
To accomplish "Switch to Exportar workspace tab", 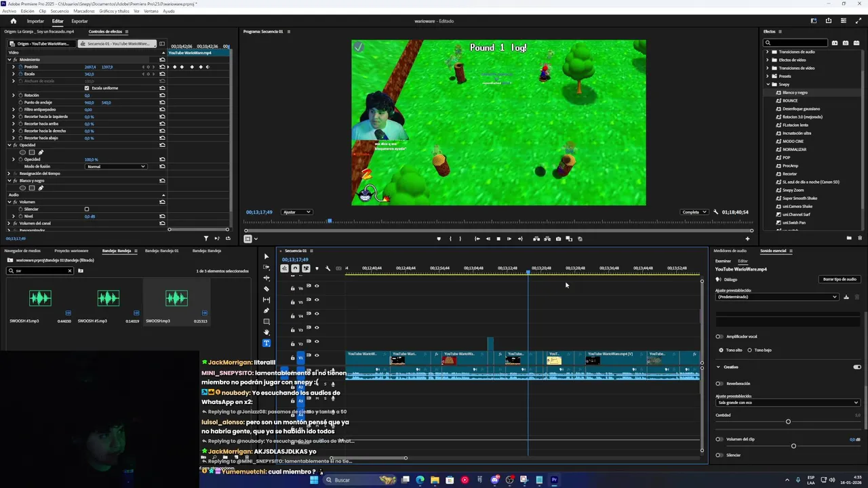I will pyautogui.click(x=79, y=21).
